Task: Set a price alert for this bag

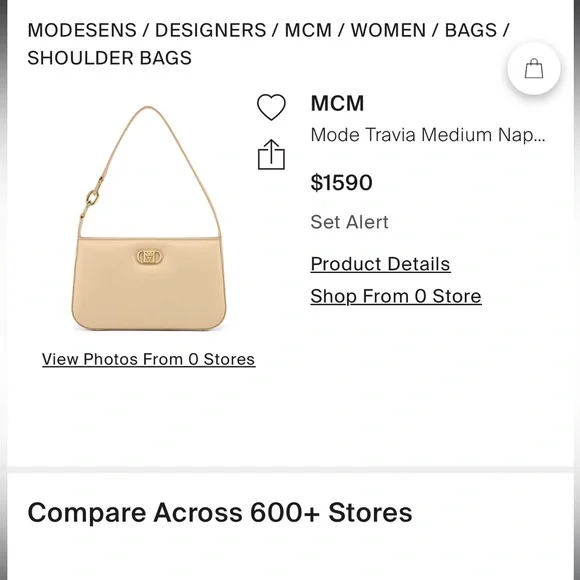Action: [350, 222]
